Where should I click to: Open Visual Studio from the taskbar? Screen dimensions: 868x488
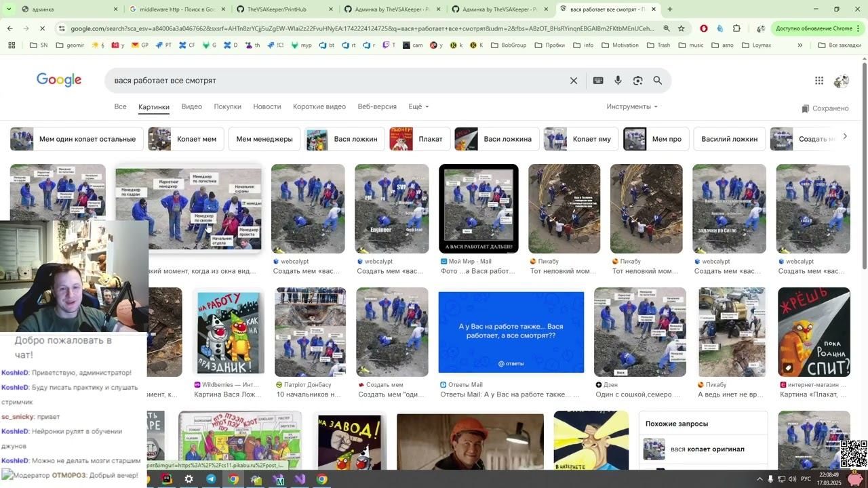click(x=300, y=479)
